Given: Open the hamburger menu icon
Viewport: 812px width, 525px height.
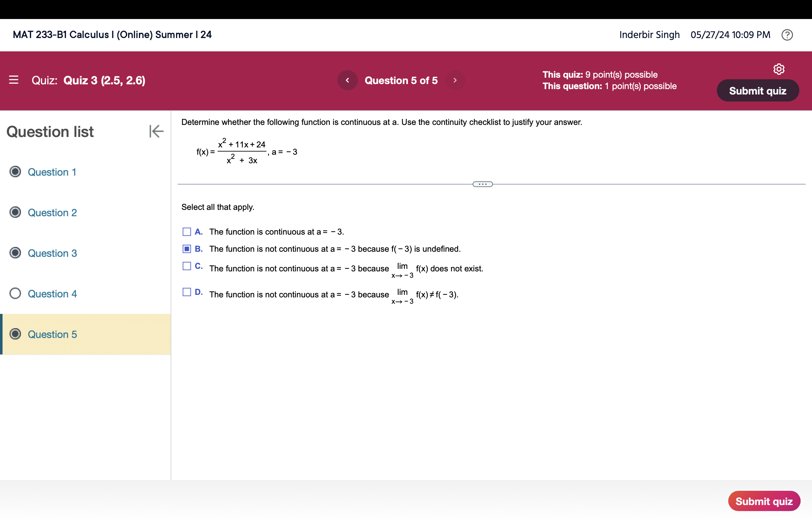Looking at the screenshot, I should pos(14,80).
